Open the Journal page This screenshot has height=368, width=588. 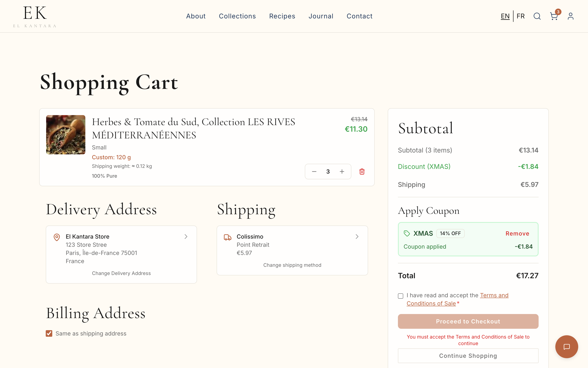coord(321,16)
